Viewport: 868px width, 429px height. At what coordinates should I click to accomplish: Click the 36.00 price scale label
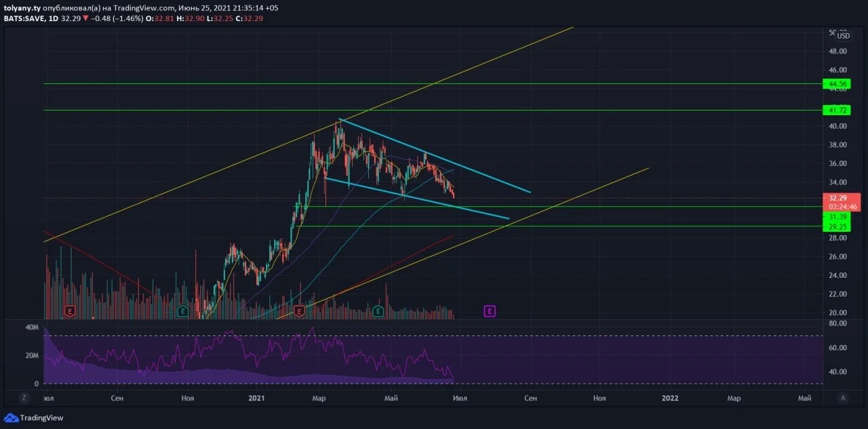coord(836,163)
